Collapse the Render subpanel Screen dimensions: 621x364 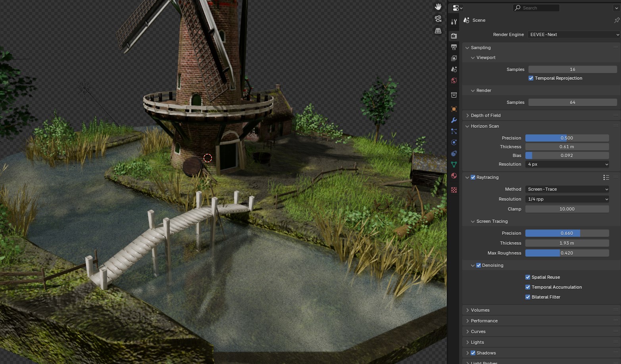[x=473, y=90]
